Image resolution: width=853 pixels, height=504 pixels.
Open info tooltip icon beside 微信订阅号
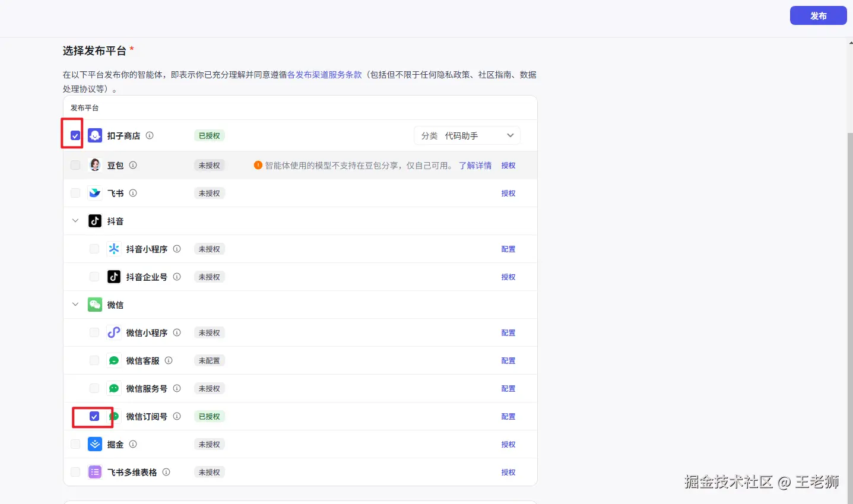(177, 416)
